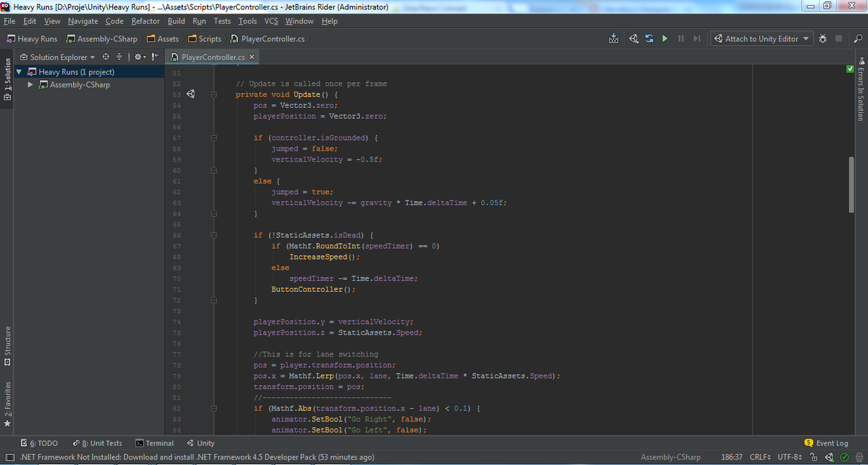Viewport: 868px width, 465px height.
Task: Click the Collapse All icon in Solution Explorer
Action: (x=119, y=57)
